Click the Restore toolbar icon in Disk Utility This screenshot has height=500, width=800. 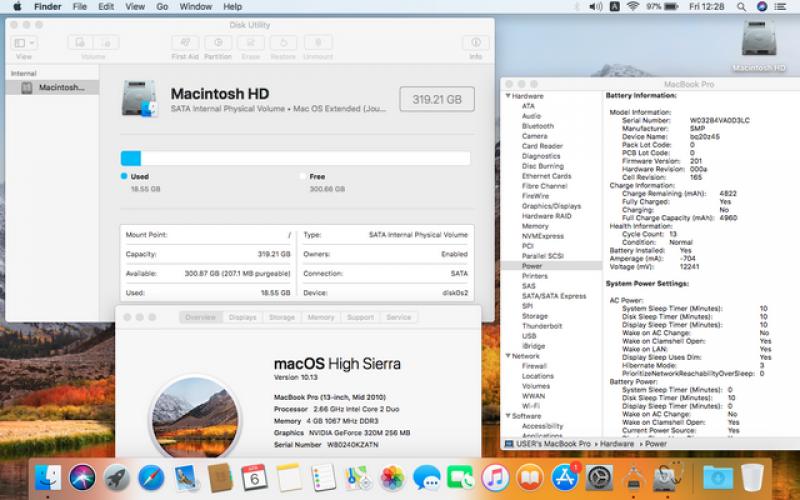(283, 43)
